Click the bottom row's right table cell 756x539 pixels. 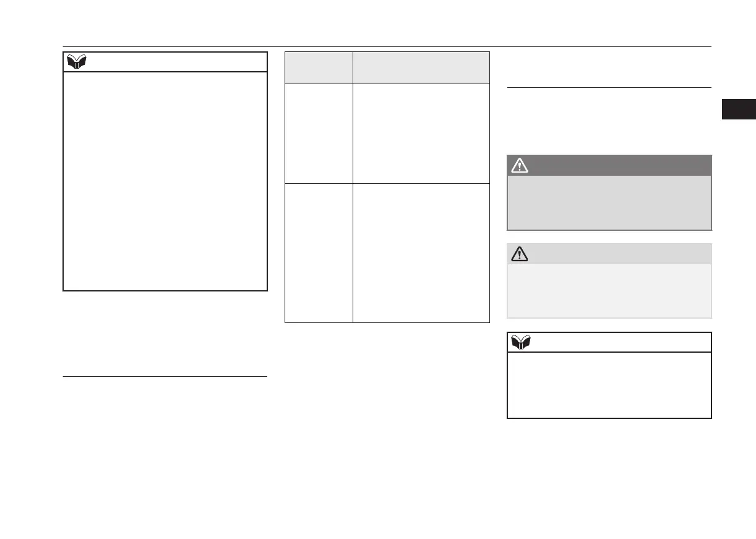coord(421,252)
